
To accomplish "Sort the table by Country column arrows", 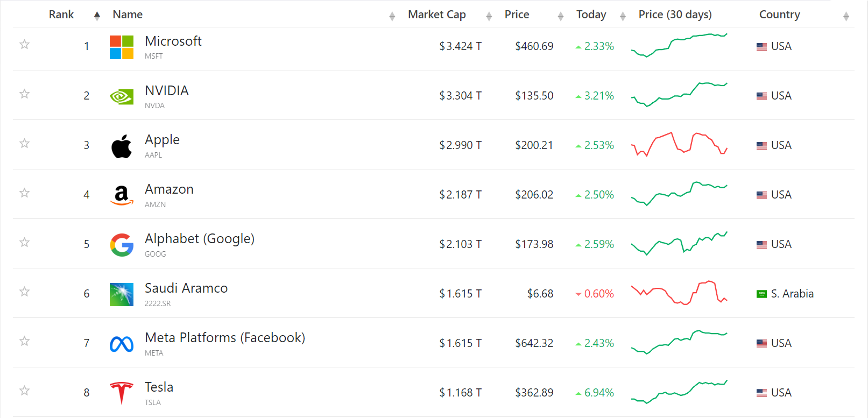I will pos(846,16).
